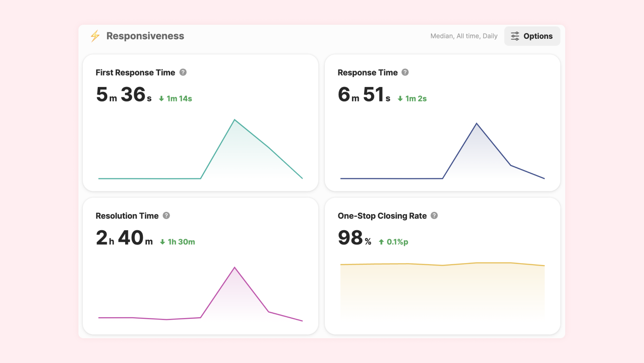
Task: Click the 2h 40m resolution time value
Action: (x=124, y=238)
